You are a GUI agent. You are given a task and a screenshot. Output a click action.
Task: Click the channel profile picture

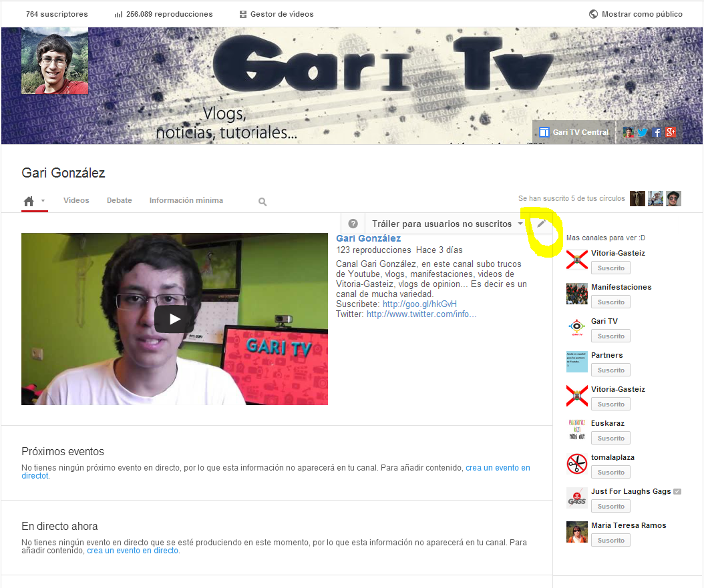[55, 61]
